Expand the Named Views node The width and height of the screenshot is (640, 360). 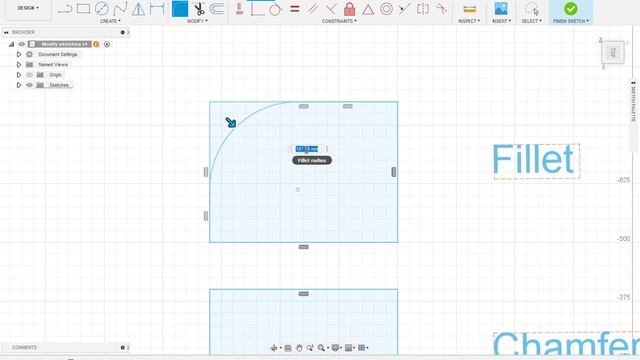point(19,64)
